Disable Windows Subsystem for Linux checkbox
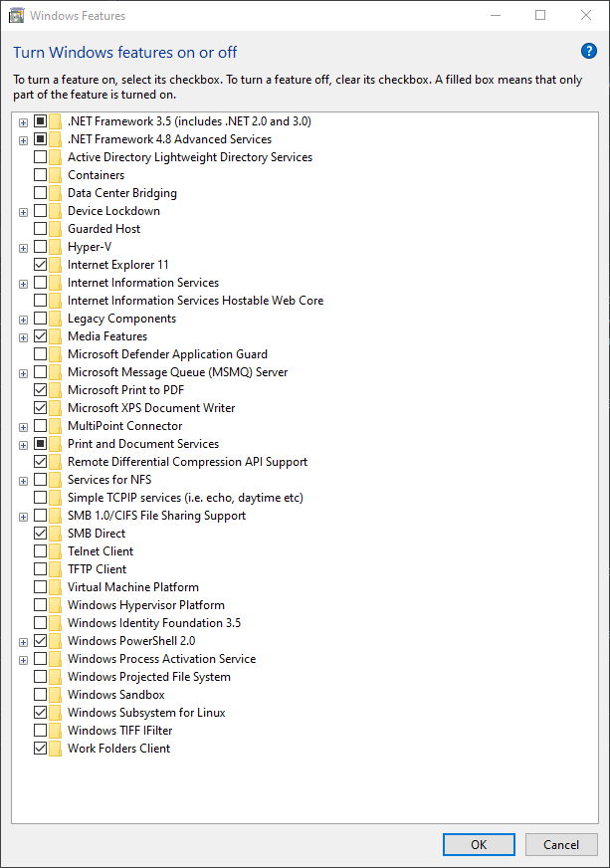The width and height of the screenshot is (610, 868). (x=40, y=712)
